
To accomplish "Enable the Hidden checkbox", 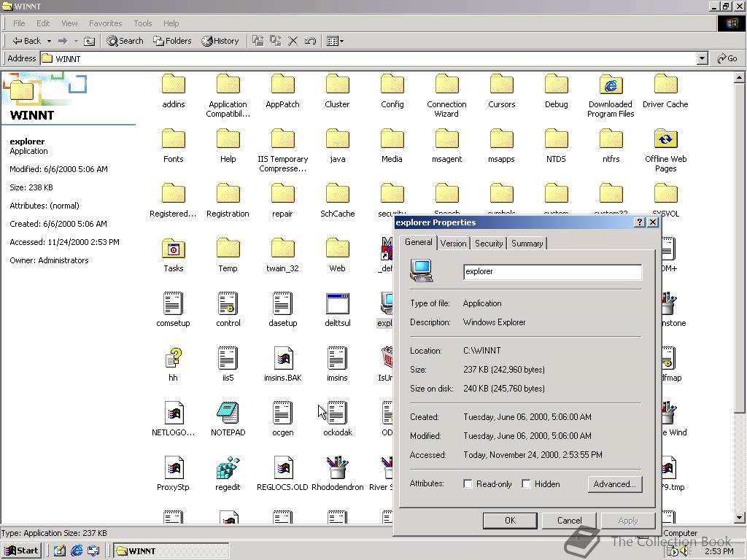I will tap(526, 484).
